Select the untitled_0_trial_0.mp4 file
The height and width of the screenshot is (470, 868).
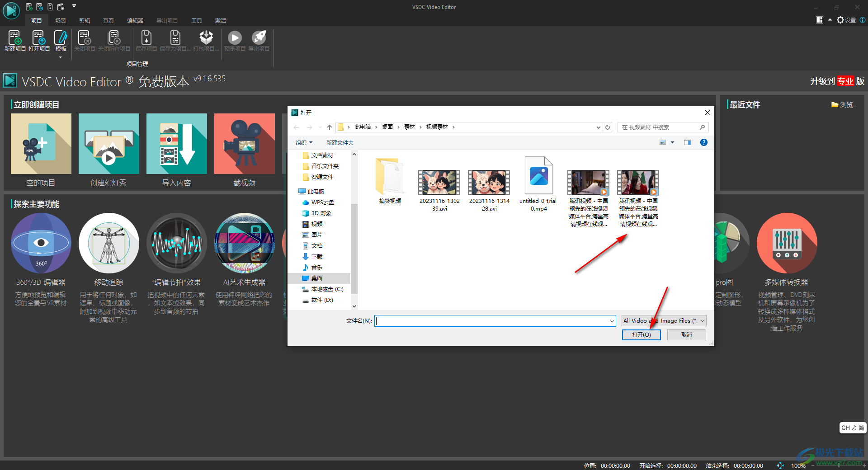(539, 184)
